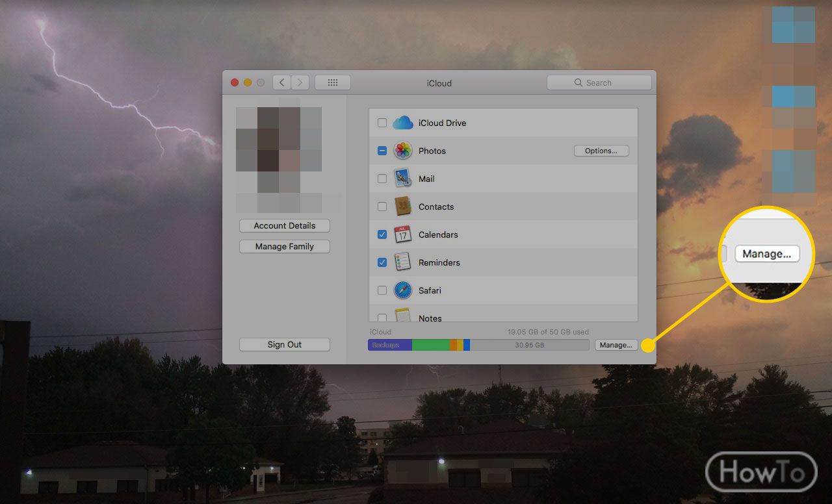Select the green storage bar segment
Viewport: 832px width, 504px height.
[x=431, y=345]
